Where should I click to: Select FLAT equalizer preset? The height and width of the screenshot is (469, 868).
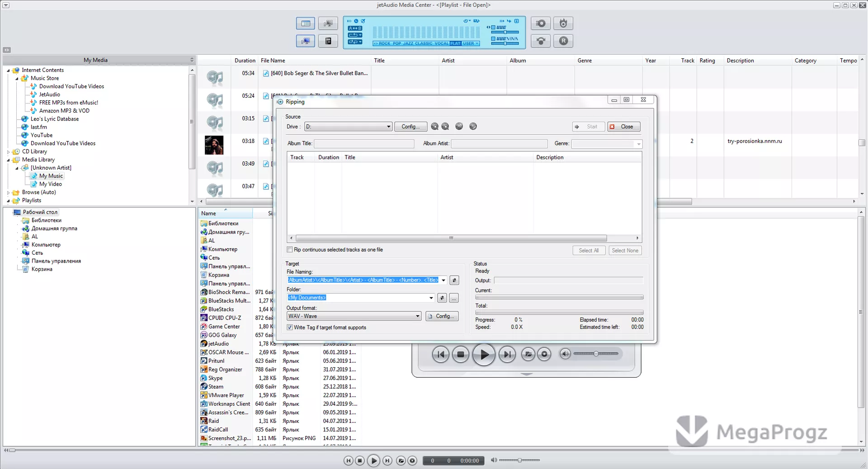coord(455,43)
